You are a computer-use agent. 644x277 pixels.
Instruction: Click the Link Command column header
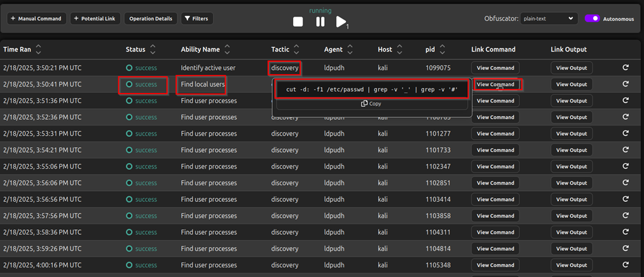click(493, 50)
